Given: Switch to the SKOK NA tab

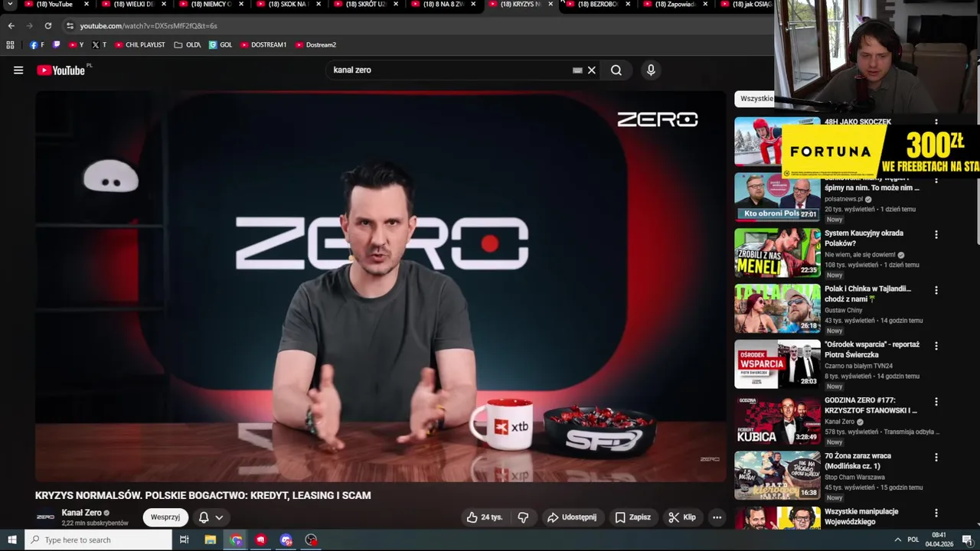Looking at the screenshot, I should tap(288, 5).
